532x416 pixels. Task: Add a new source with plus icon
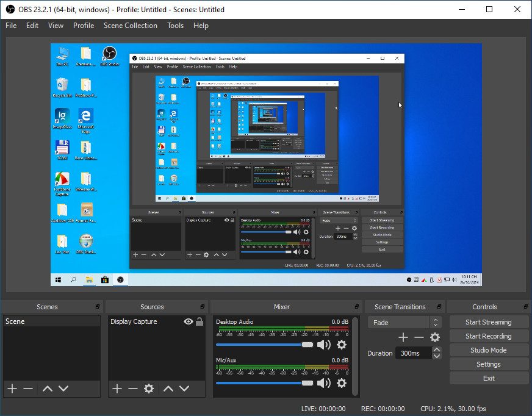tap(117, 389)
